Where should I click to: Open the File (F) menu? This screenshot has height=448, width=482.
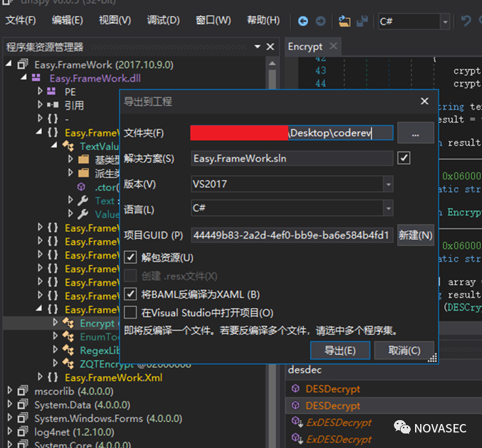21,21
